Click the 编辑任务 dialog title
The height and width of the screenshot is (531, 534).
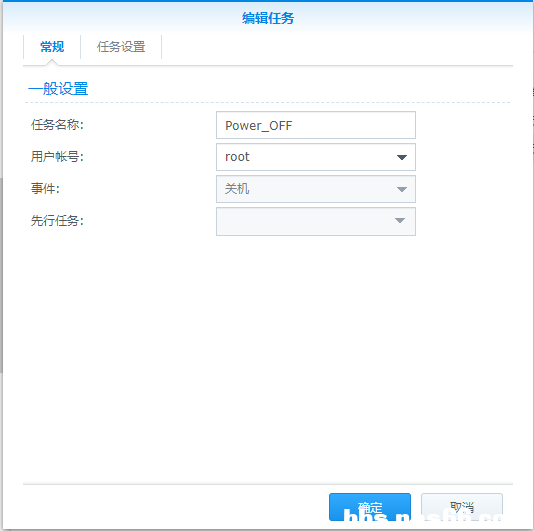(268, 18)
